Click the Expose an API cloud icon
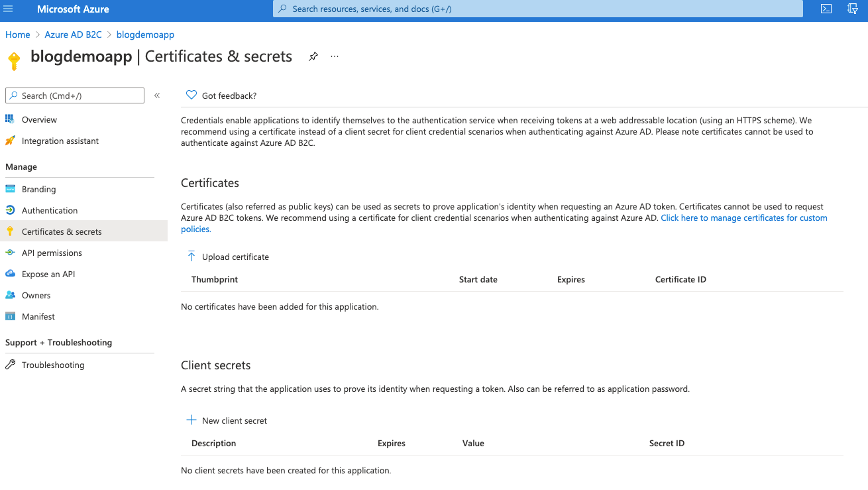Screen dimensions: 868x490 (10, 274)
